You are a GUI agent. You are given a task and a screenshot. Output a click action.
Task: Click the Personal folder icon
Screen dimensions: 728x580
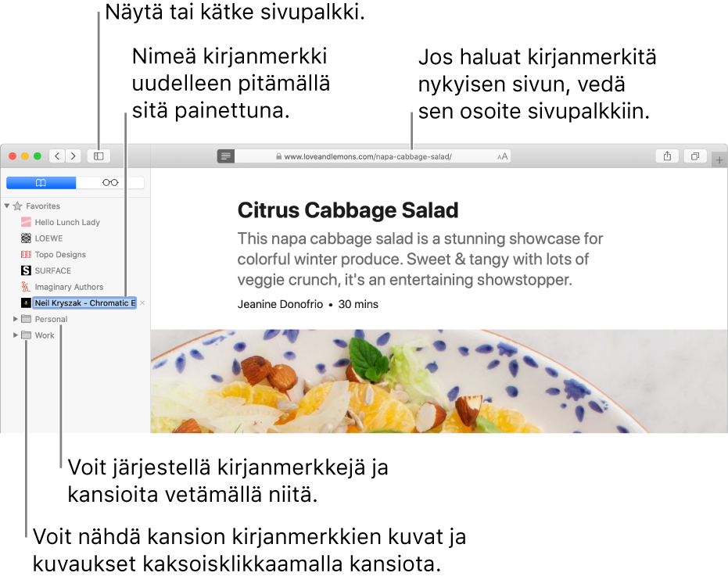pos(27,319)
